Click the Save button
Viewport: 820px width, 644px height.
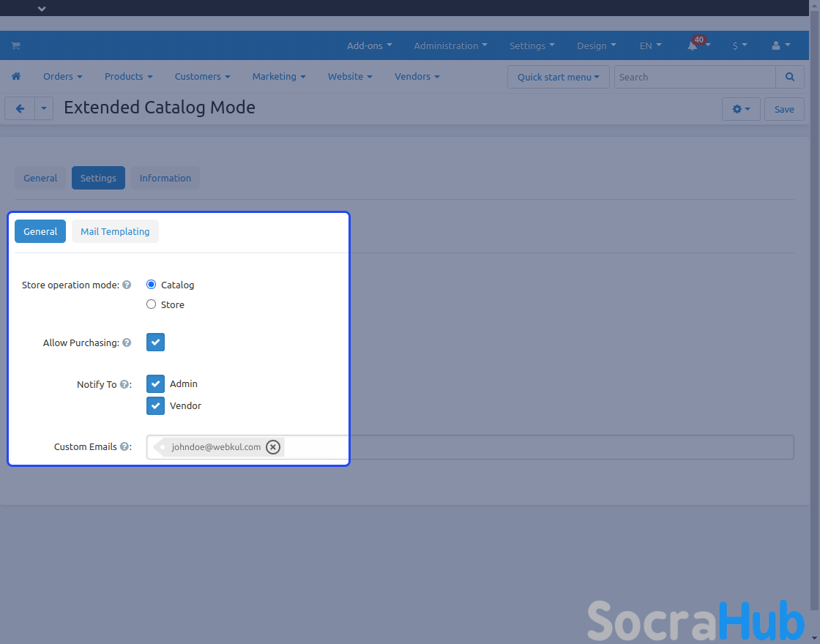pyautogui.click(x=784, y=109)
